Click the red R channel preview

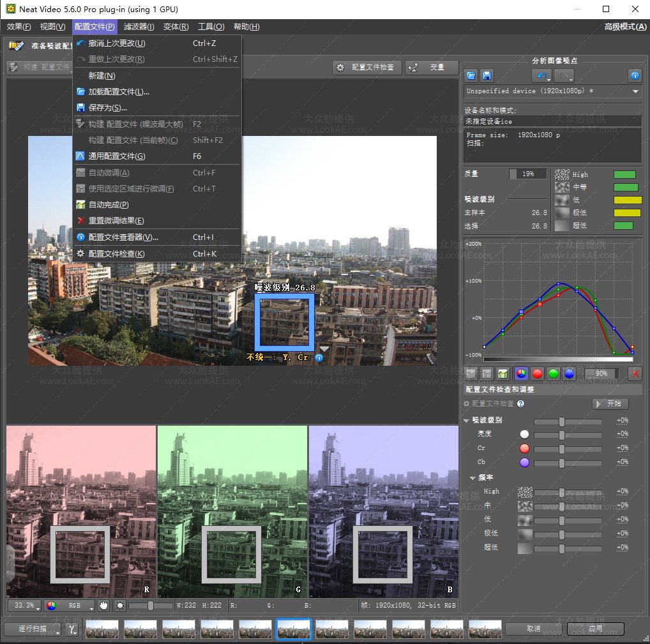[81, 511]
